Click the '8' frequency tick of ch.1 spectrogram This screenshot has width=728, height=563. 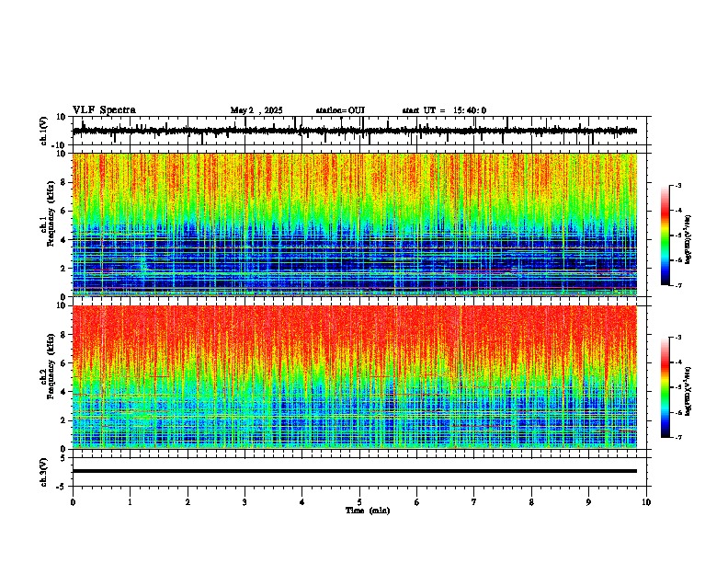(63, 182)
